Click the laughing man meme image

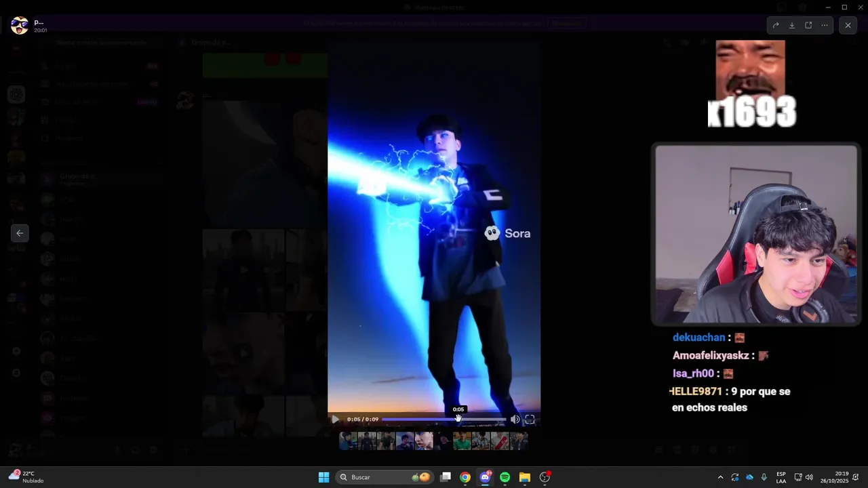point(751,70)
